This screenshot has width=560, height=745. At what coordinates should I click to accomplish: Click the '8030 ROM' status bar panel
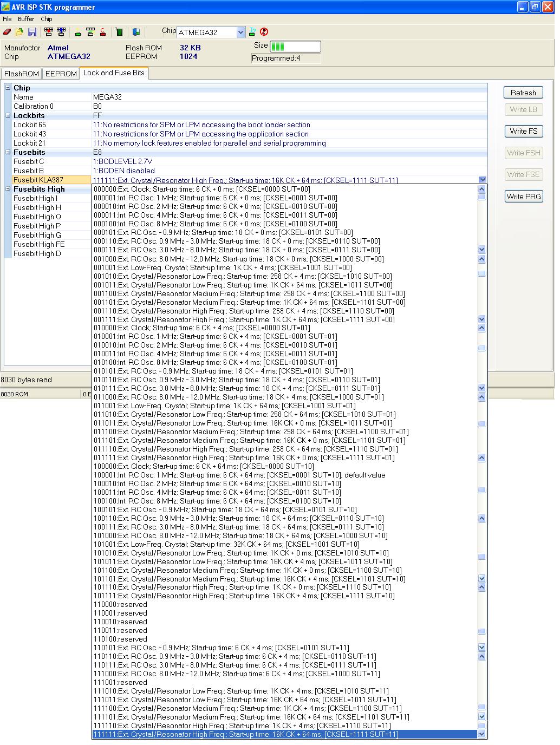click(x=41, y=394)
